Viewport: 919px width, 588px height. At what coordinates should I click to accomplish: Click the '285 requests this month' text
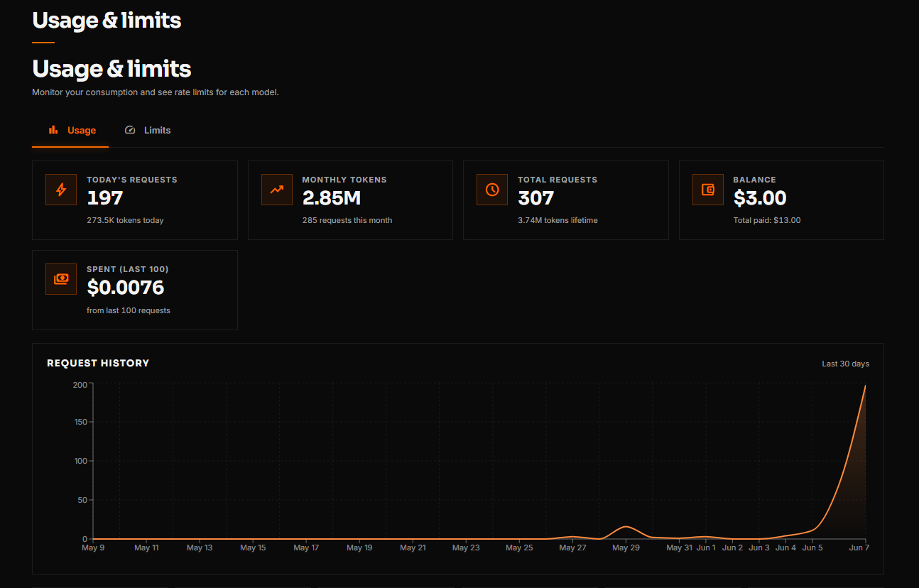(x=347, y=220)
